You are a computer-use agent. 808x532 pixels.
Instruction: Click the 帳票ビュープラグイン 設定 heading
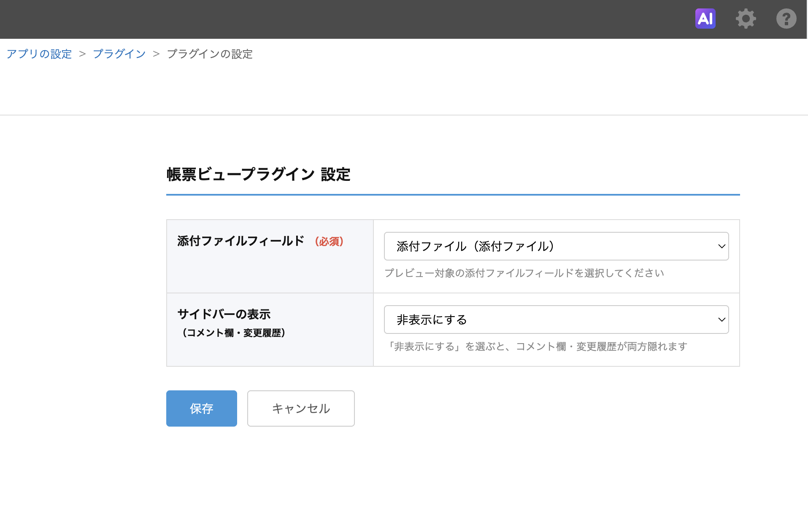coord(258,175)
